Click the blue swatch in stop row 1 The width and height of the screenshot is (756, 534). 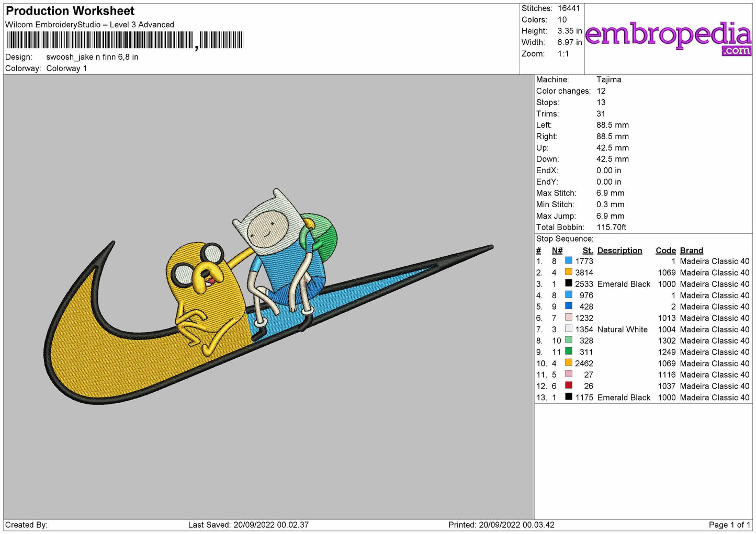569,260
